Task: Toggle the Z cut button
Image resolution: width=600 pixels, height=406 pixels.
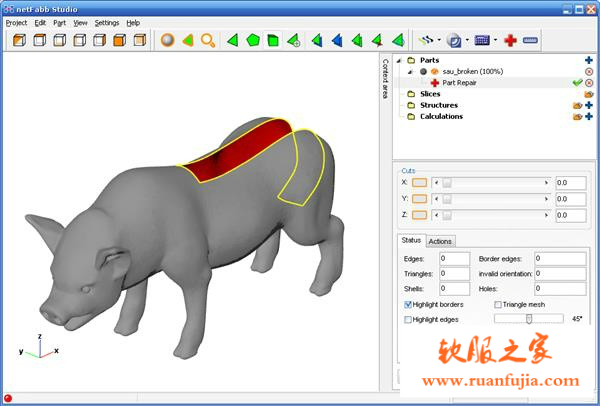Action: (x=419, y=215)
